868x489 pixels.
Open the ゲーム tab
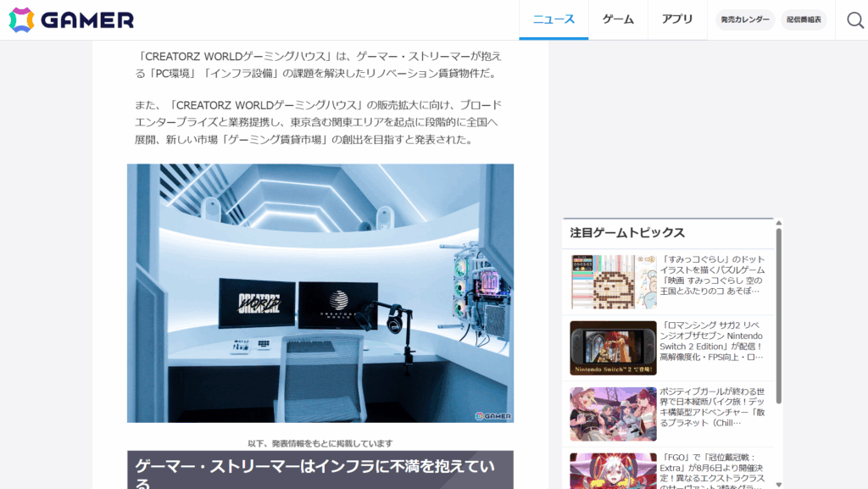(618, 19)
